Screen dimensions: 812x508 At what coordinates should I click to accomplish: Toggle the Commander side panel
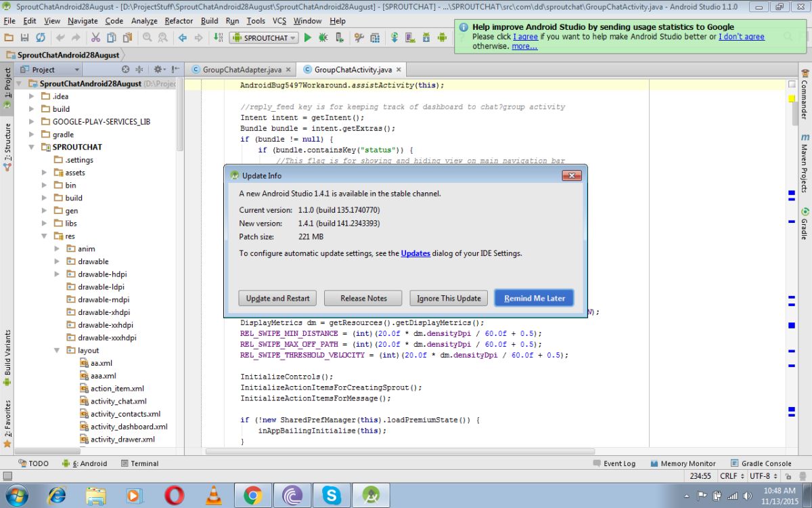coord(804,96)
